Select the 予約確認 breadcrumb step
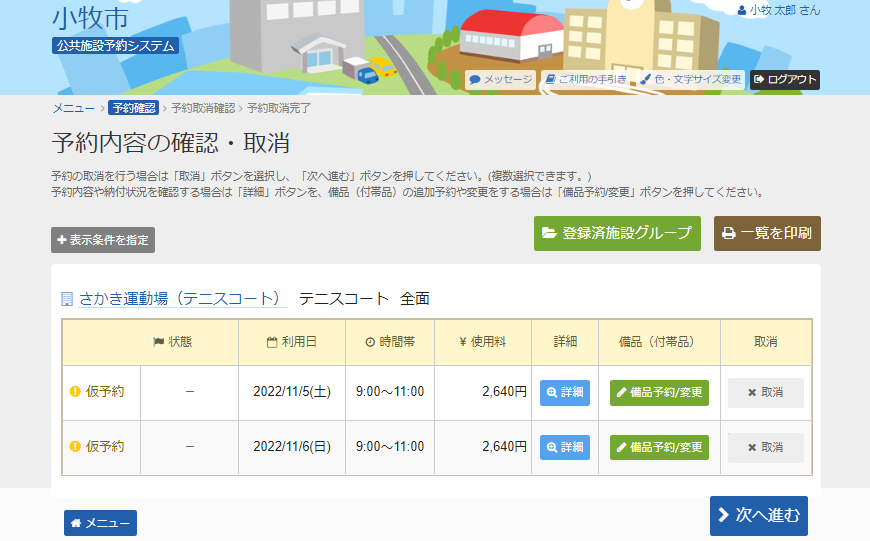The height and width of the screenshot is (541, 870). tap(133, 108)
